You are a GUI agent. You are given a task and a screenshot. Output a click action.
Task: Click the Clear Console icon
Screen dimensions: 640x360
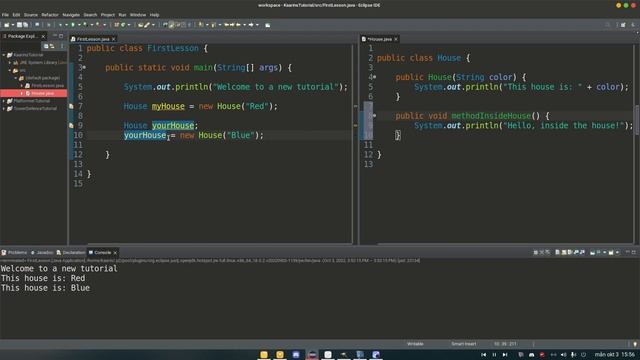(x=557, y=252)
